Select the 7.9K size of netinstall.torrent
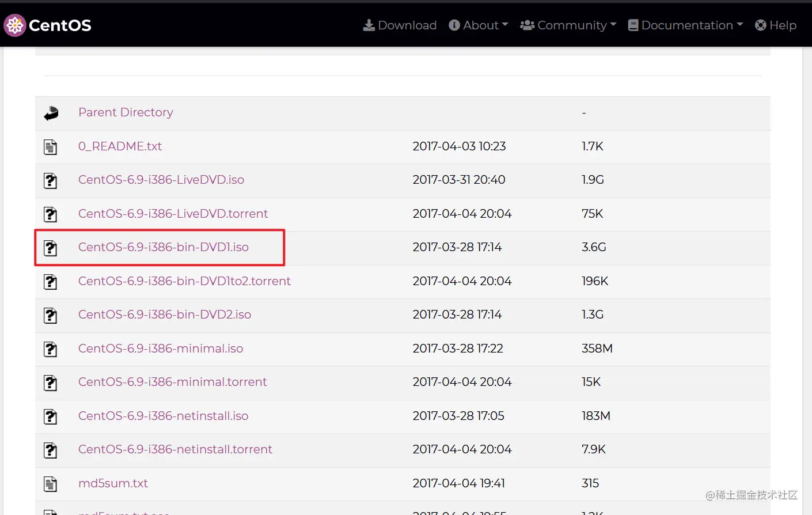 pyautogui.click(x=594, y=449)
